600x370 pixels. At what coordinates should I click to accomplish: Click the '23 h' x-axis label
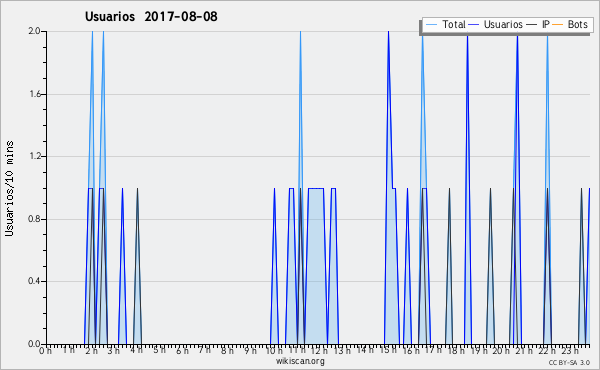569,350
